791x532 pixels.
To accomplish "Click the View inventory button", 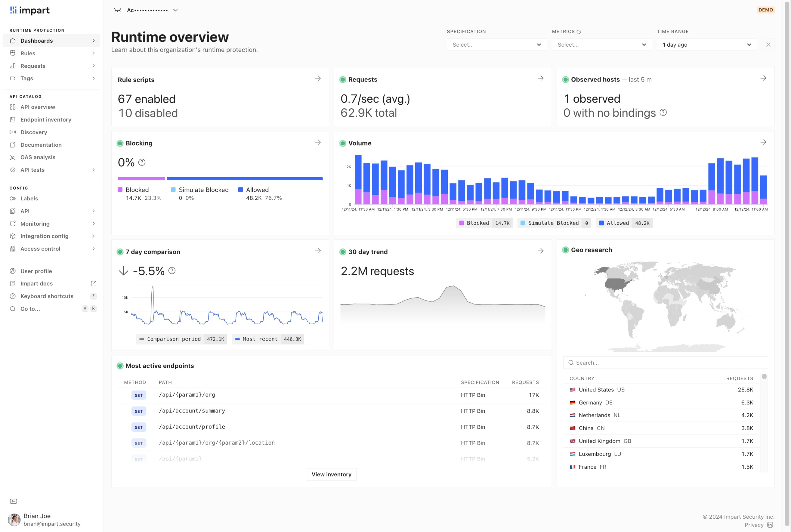I will tap(331, 474).
